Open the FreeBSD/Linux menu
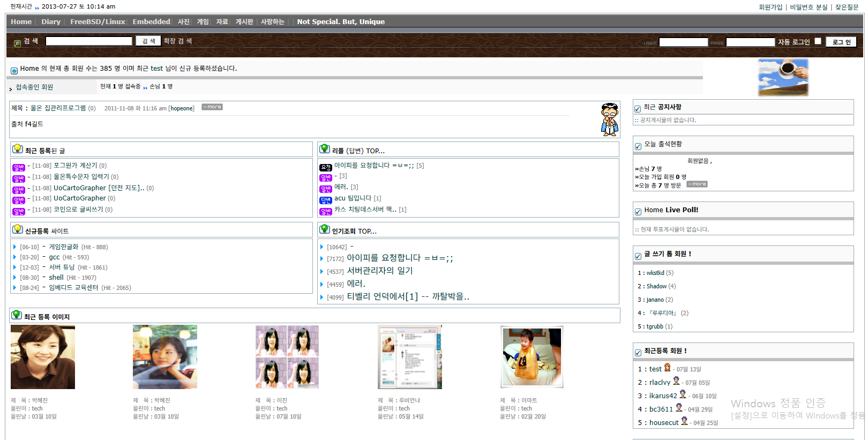The width and height of the screenshot is (868, 440). [x=98, y=22]
